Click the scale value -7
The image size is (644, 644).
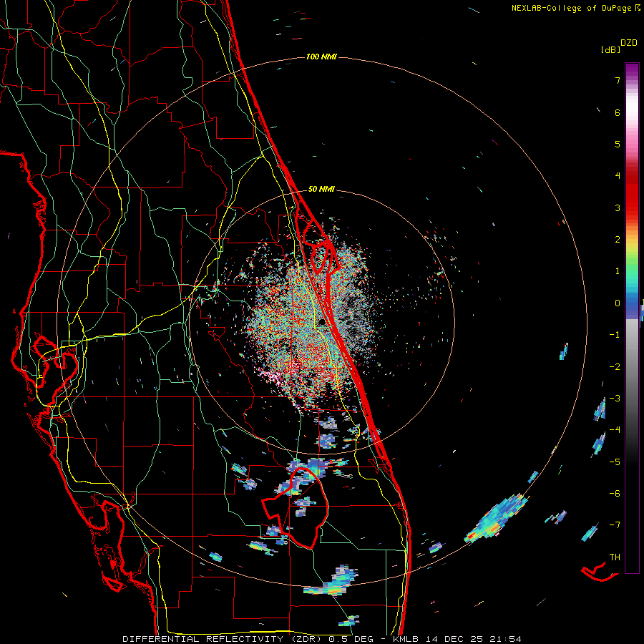(x=615, y=525)
